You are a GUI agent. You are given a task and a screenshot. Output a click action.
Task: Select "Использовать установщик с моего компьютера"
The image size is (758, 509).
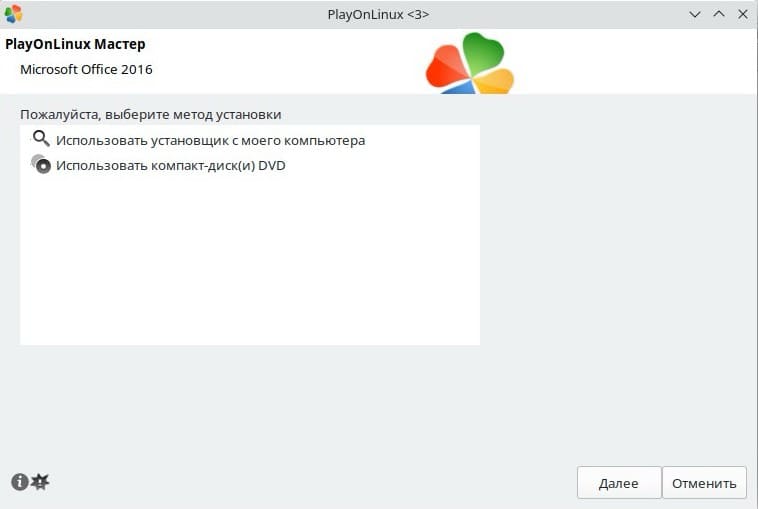pyautogui.click(x=210, y=140)
